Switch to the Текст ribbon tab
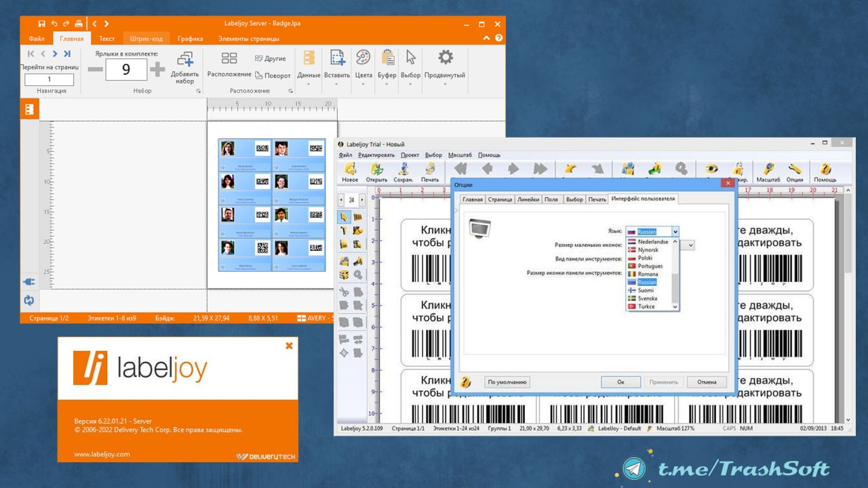The height and width of the screenshot is (488, 868). point(106,39)
